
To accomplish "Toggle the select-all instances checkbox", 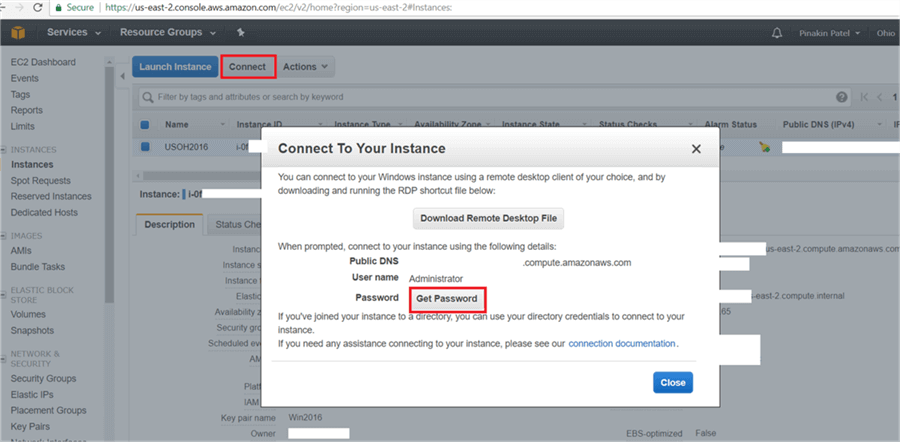I will coord(145,125).
